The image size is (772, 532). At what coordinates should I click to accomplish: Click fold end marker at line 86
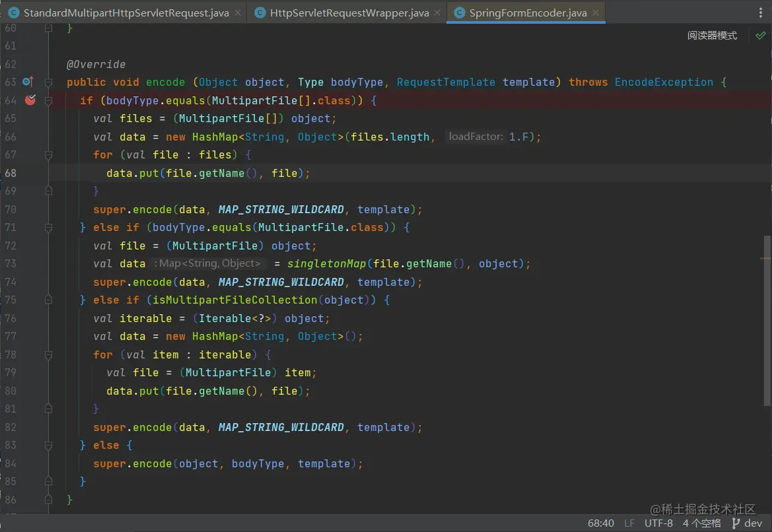48,500
